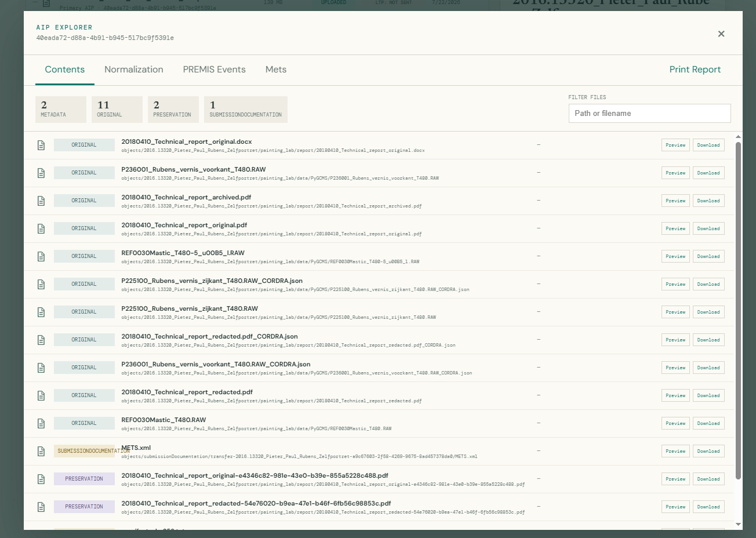The width and height of the screenshot is (756, 538).
Task: Preview P225100 zijkant RAW_CORDRA.json file
Action: (675, 284)
